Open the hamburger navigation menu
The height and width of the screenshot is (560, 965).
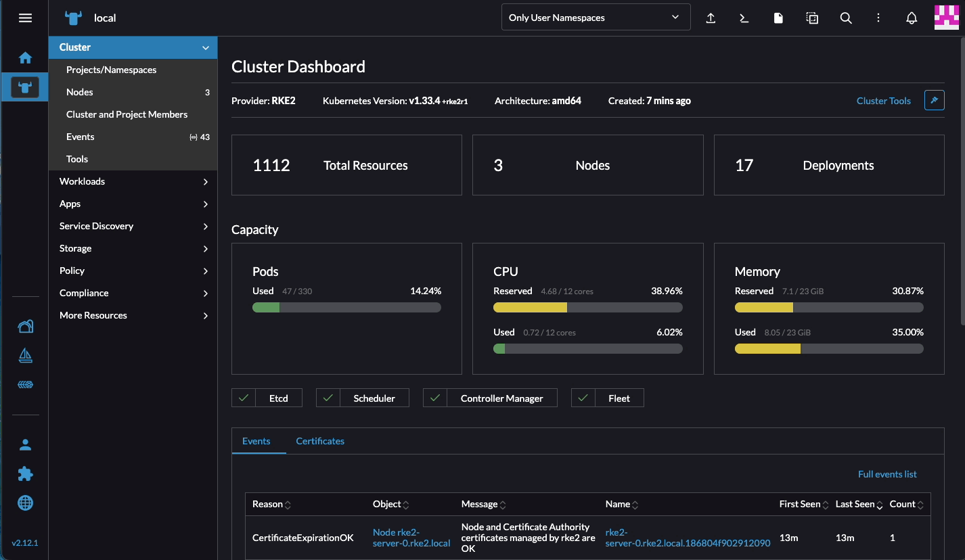point(25,18)
